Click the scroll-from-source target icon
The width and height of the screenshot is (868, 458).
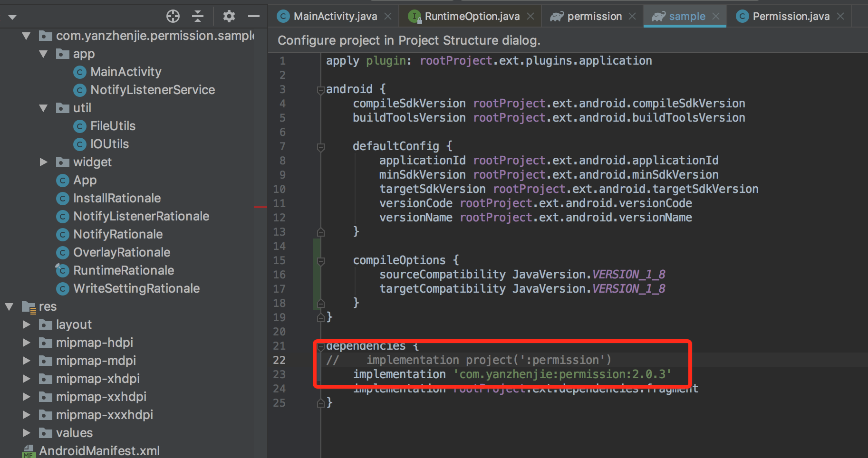173,16
